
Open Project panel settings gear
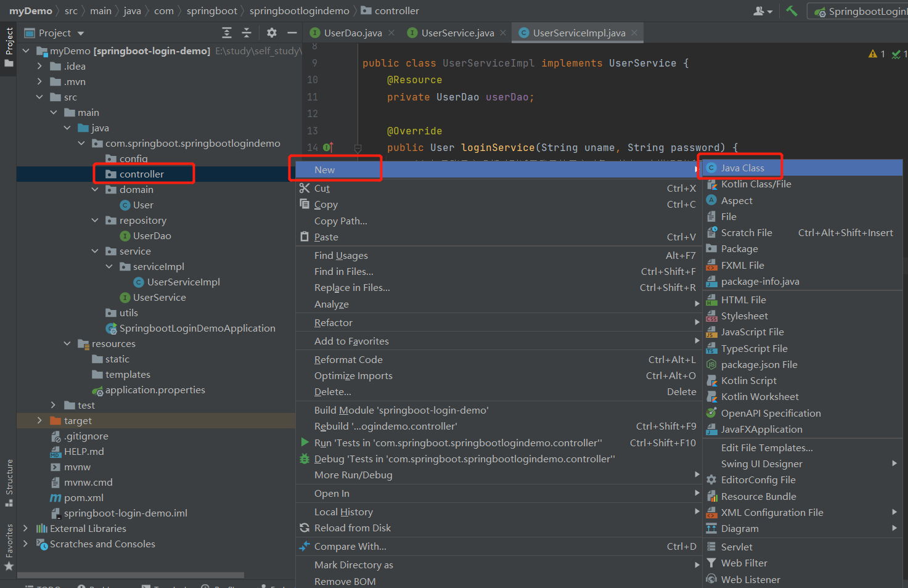272,33
